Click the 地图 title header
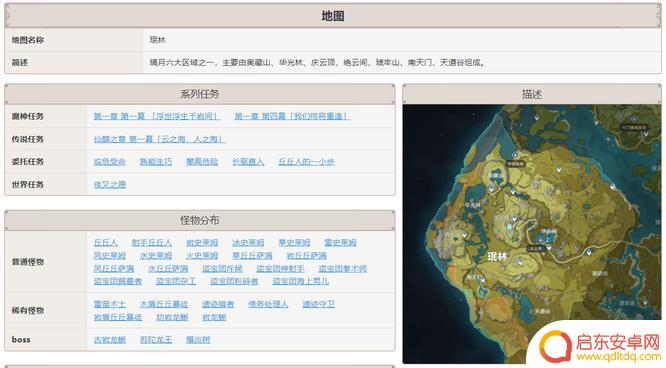The width and height of the screenshot is (666, 368). click(x=333, y=16)
